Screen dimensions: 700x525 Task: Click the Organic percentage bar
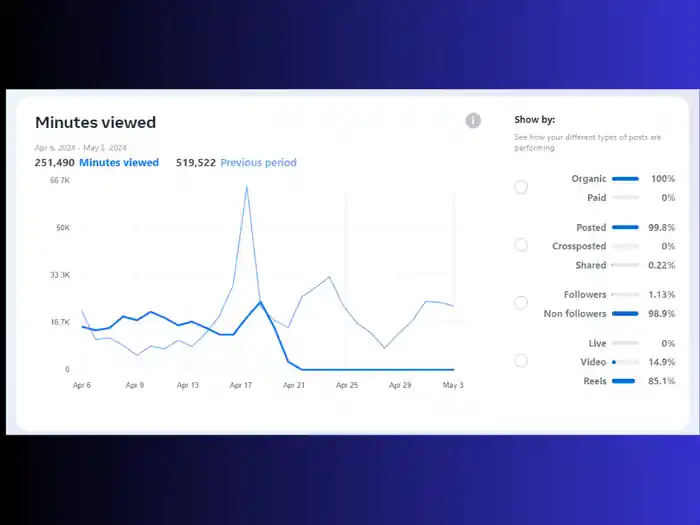point(625,179)
